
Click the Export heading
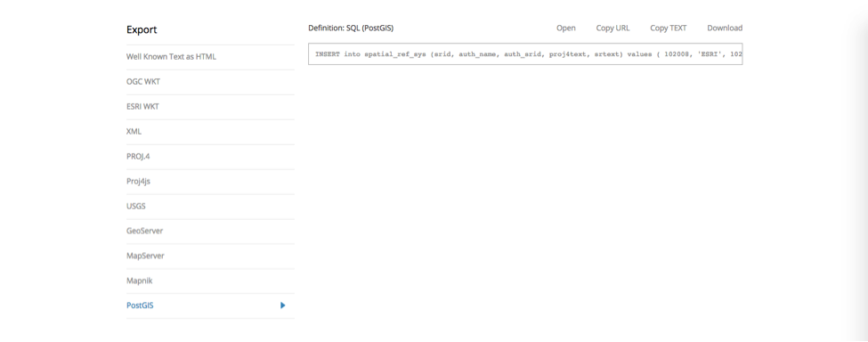tap(142, 30)
